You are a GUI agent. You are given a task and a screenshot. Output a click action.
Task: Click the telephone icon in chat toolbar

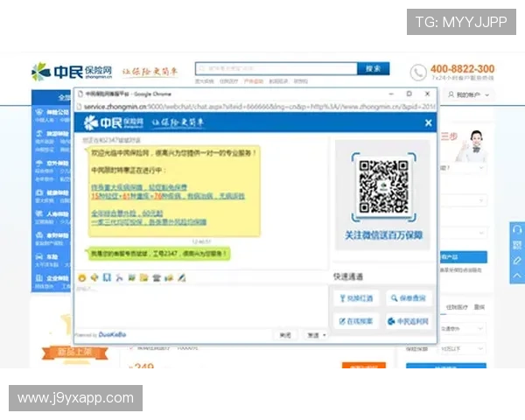157,277
